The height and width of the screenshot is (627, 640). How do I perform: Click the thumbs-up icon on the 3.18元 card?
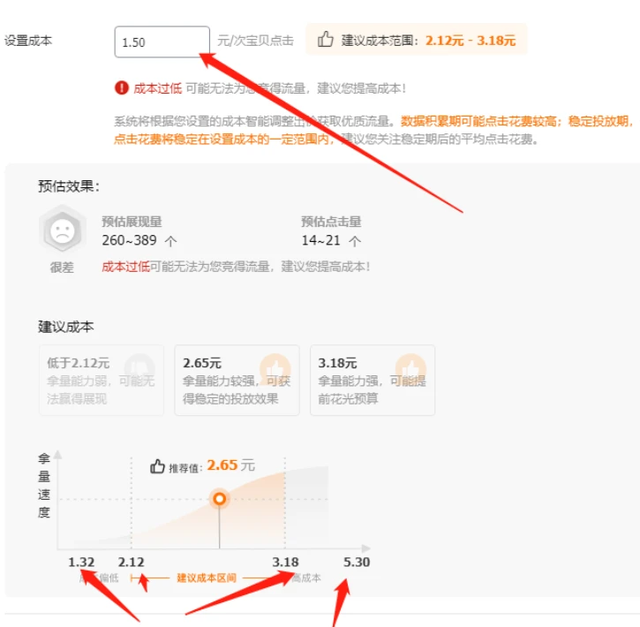tap(411, 369)
